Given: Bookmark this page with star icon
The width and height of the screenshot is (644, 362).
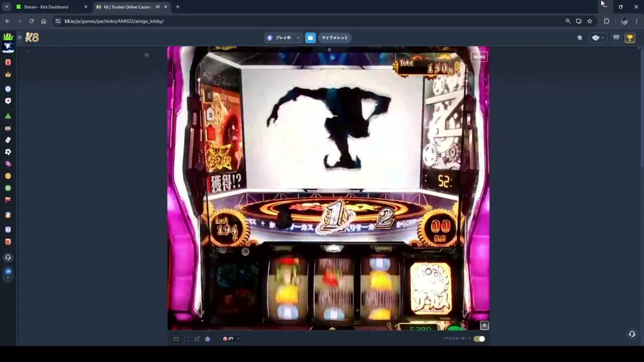Looking at the screenshot, I should [590, 21].
